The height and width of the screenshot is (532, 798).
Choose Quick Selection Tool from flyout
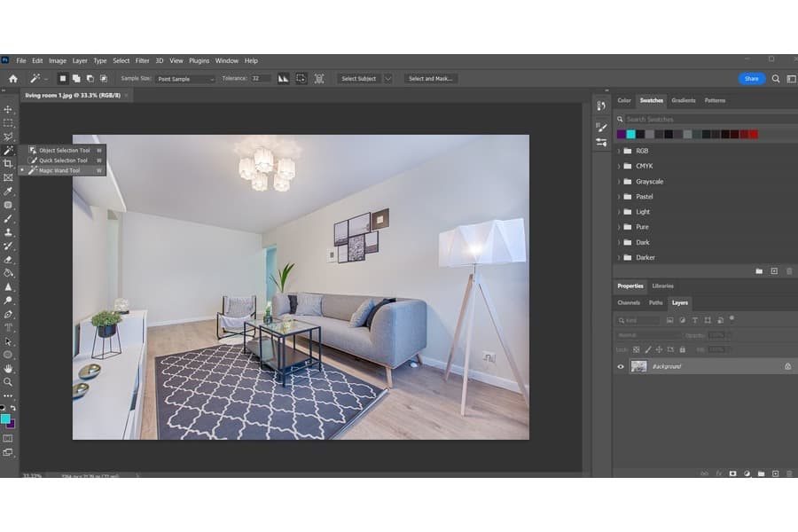coord(63,160)
